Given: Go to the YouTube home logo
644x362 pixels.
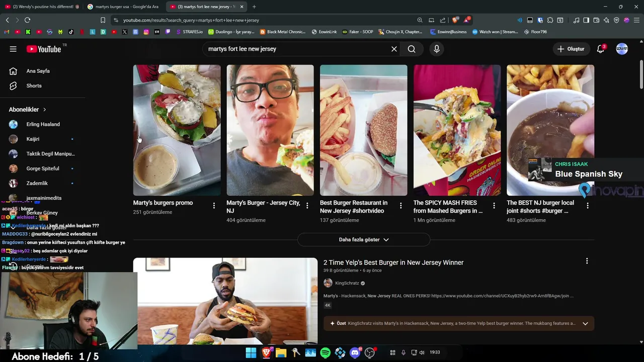Looking at the screenshot, I should point(43,49).
